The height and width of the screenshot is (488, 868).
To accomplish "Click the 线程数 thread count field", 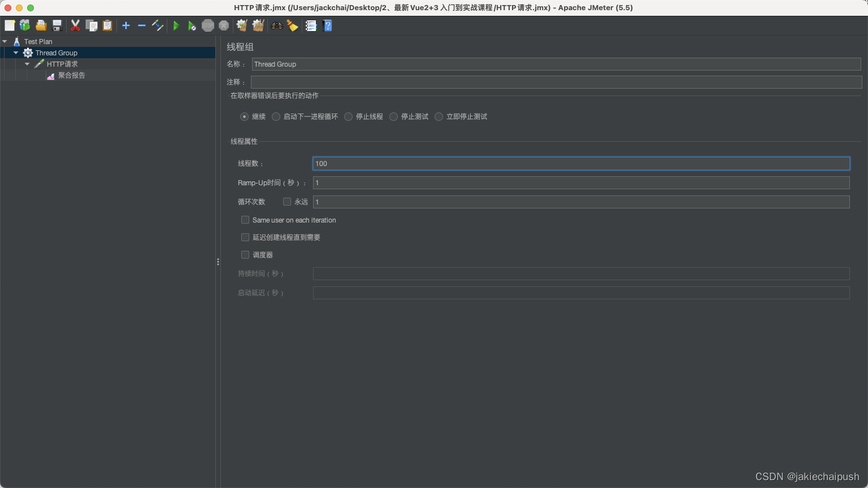I will 581,163.
